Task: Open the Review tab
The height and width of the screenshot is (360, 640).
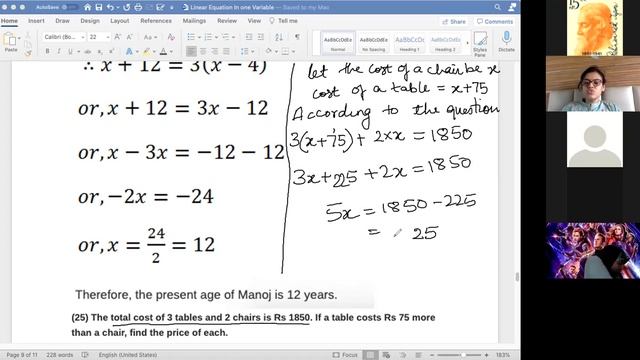Action: (x=227, y=21)
